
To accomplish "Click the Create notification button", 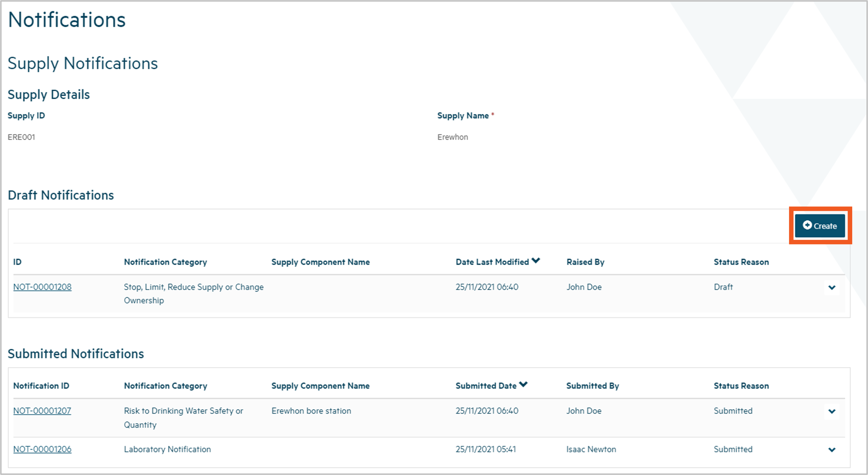I will click(819, 225).
